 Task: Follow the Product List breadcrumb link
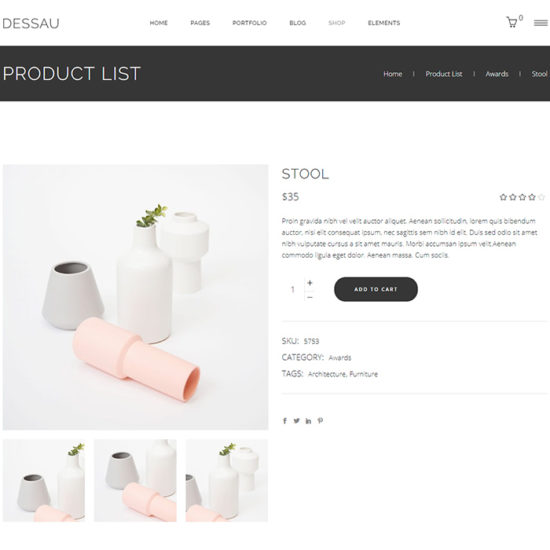[x=444, y=74]
